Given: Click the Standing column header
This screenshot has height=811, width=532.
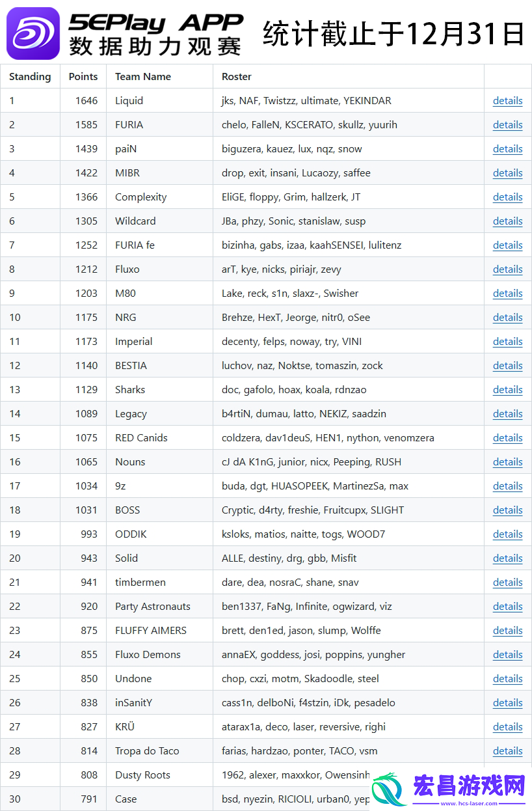Looking at the screenshot, I should pos(30,77).
